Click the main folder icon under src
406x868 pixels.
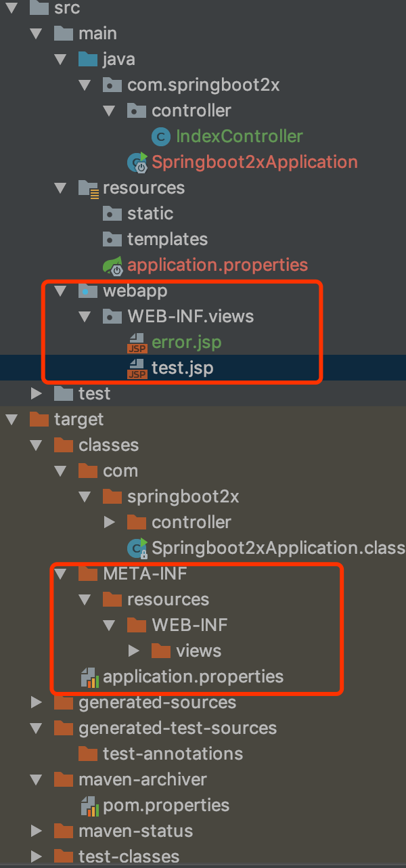tap(64, 34)
